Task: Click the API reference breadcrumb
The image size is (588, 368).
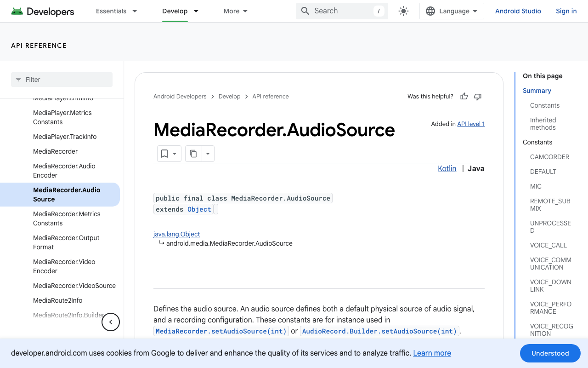Action: point(271,96)
